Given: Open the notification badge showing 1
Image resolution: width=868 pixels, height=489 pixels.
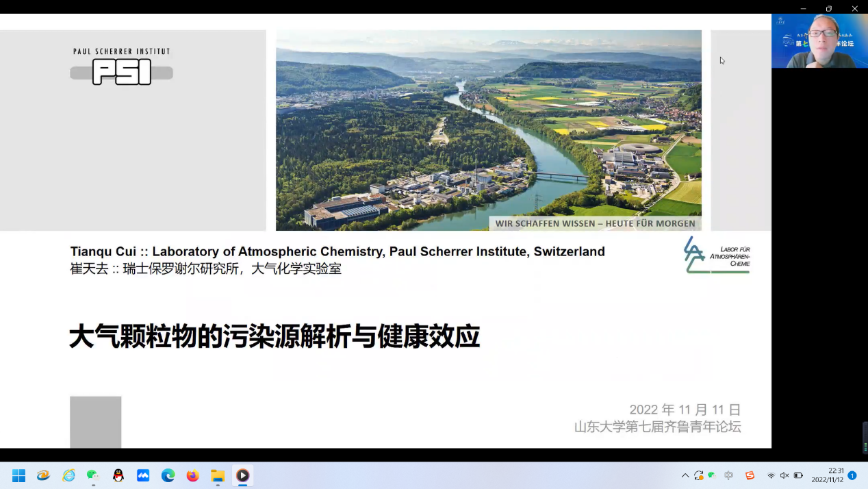Looking at the screenshot, I should point(852,475).
